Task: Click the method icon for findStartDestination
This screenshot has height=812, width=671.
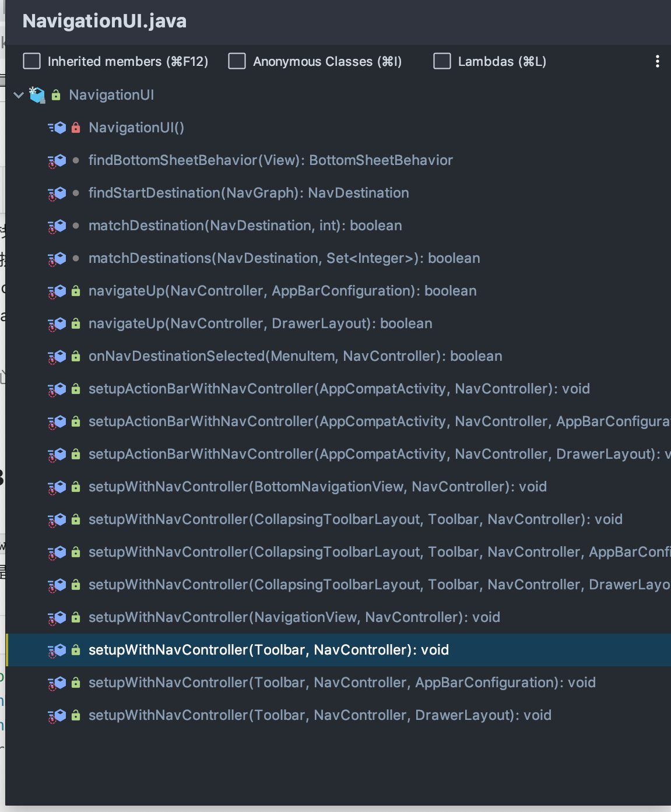Action: [57, 193]
